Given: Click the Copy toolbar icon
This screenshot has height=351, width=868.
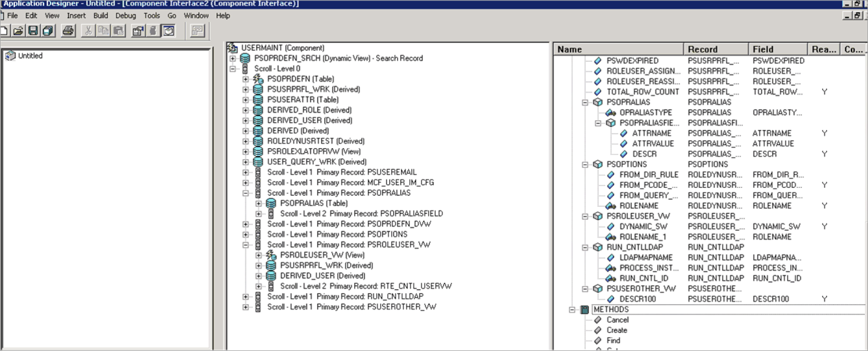Looking at the screenshot, I should click(x=103, y=31).
